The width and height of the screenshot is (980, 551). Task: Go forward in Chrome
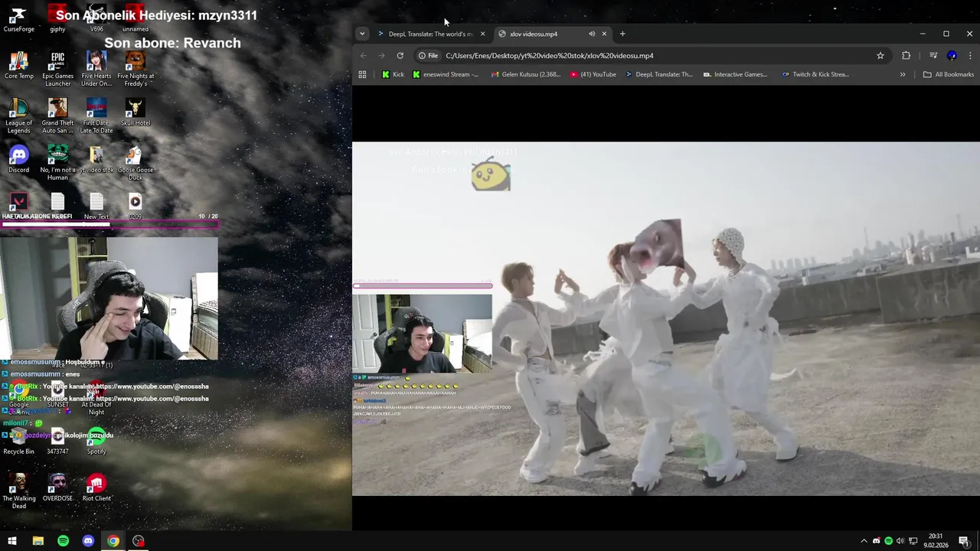pos(381,55)
